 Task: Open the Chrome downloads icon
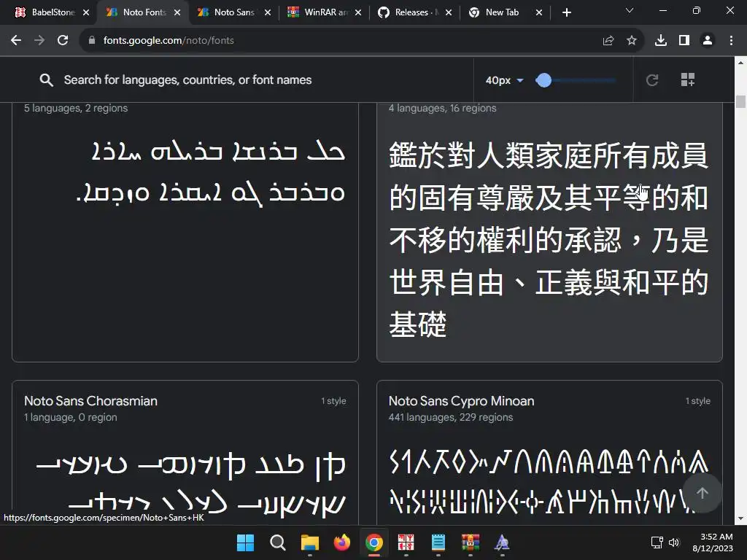[661, 41]
